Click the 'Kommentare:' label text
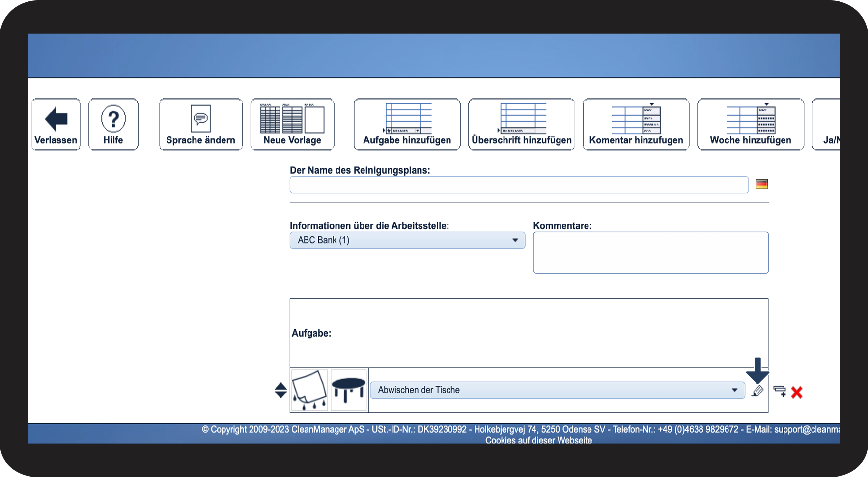This screenshot has width=868, height=477. [x=562, y=226]
